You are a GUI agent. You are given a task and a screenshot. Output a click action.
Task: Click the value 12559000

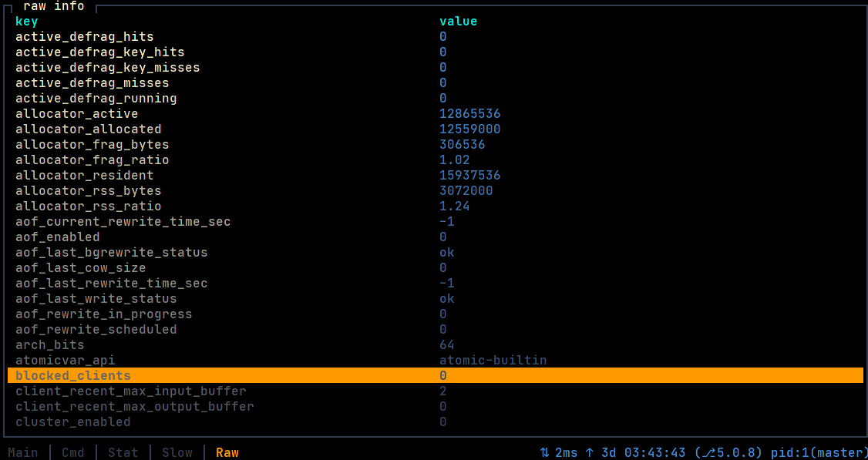tap(470, 129)
